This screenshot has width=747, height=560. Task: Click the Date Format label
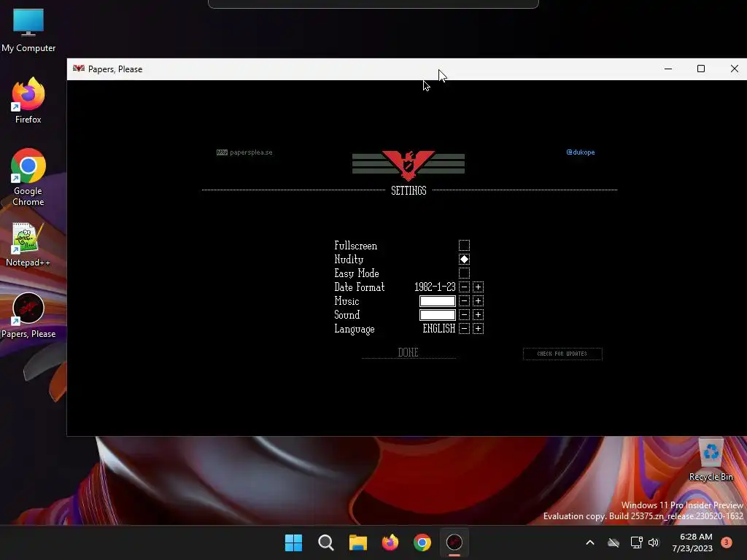359,287
